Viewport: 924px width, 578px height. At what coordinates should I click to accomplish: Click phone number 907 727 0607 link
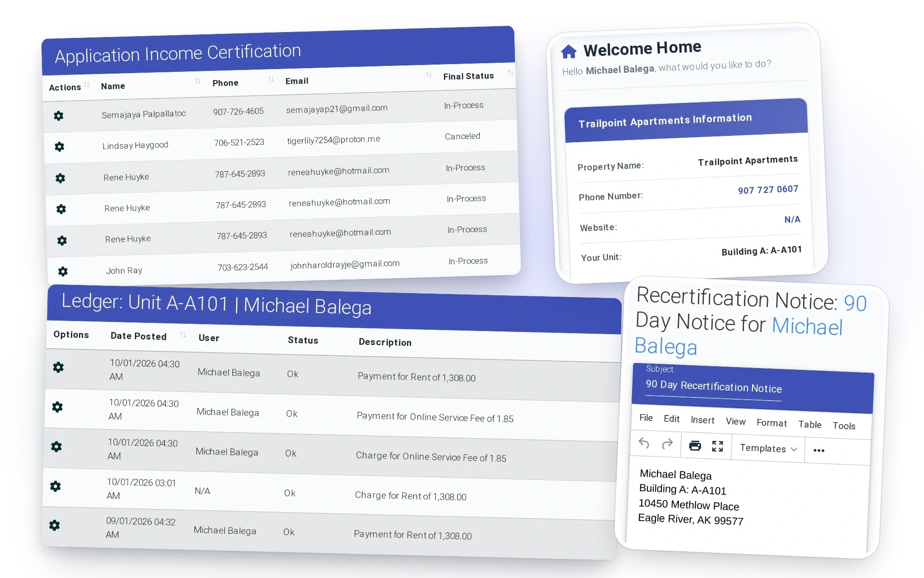(768, 190)
